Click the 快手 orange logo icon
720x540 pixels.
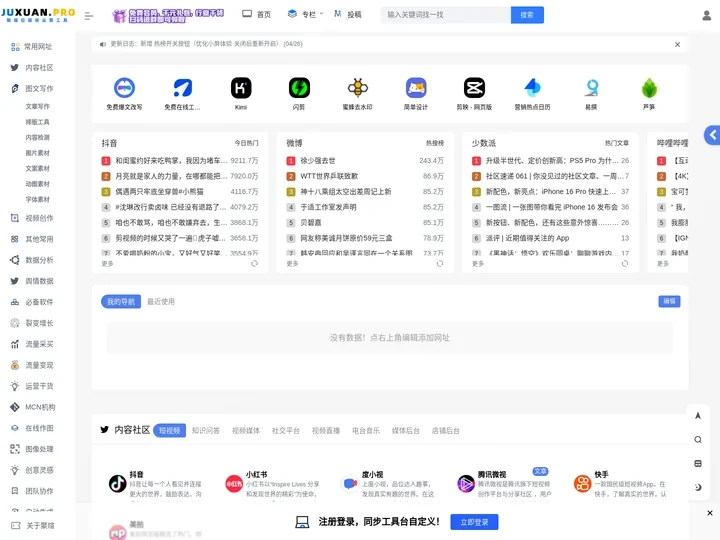pyautogui.click(x=582, y=484)
